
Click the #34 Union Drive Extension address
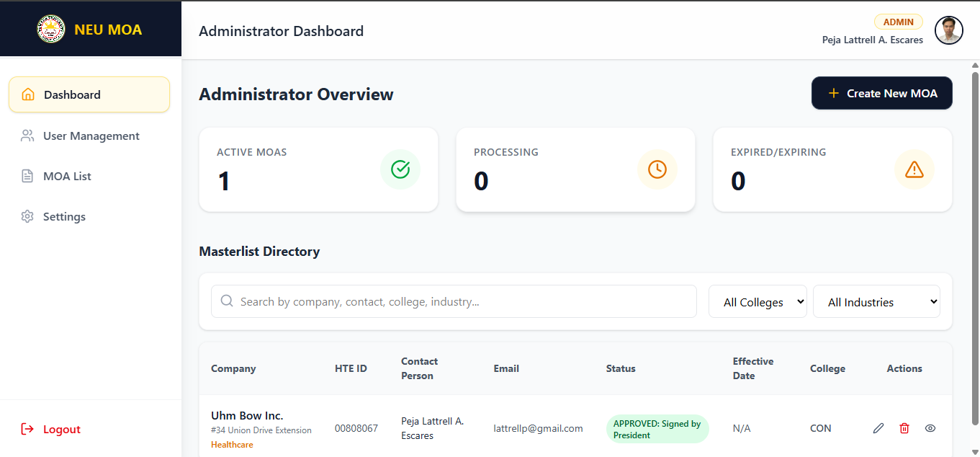tap(261, 430)
